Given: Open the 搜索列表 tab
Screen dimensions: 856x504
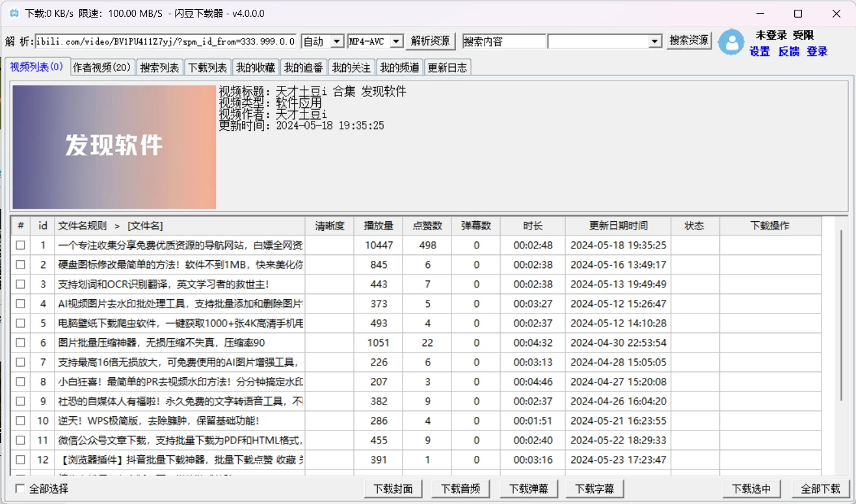Looking at the screenshot, I should 159,68.
